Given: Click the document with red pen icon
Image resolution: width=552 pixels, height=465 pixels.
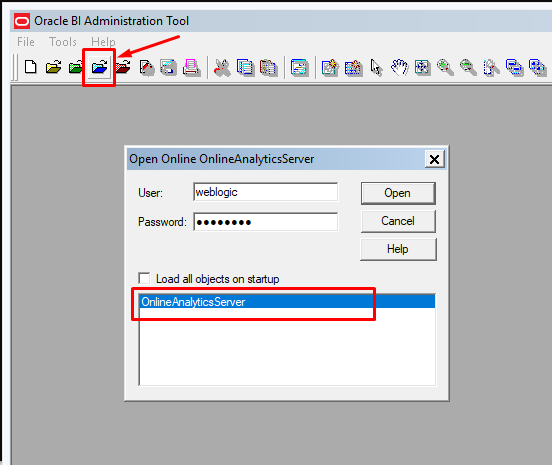Looking at the screenshot, I should coord(146,68).
